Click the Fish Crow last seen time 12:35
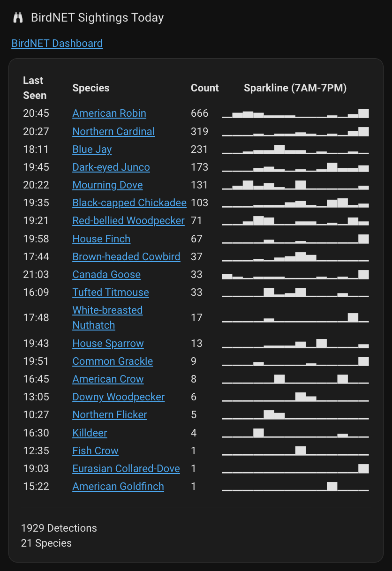This screenshot has width=392, height=571. pyautogui.click(x=36, y=451)
